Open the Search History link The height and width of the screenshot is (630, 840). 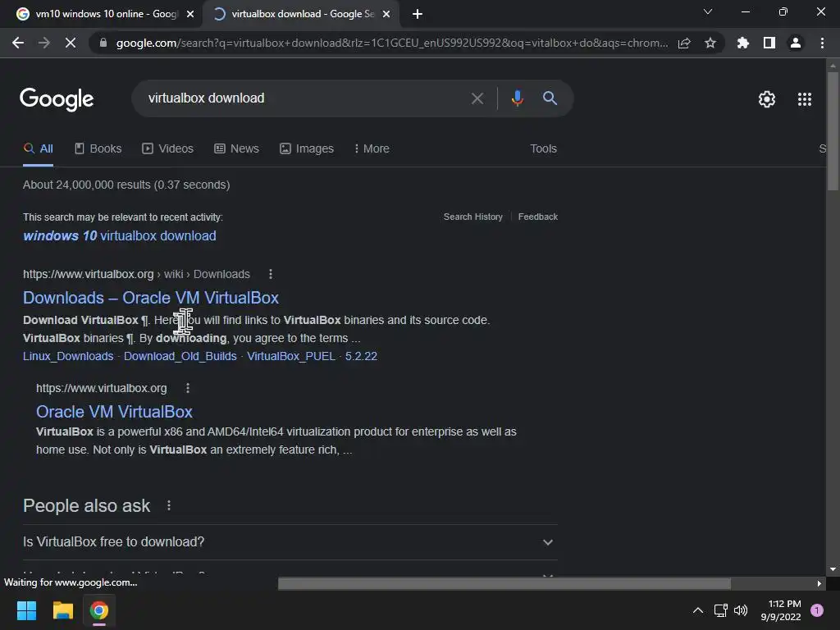[x=473, y=217]
